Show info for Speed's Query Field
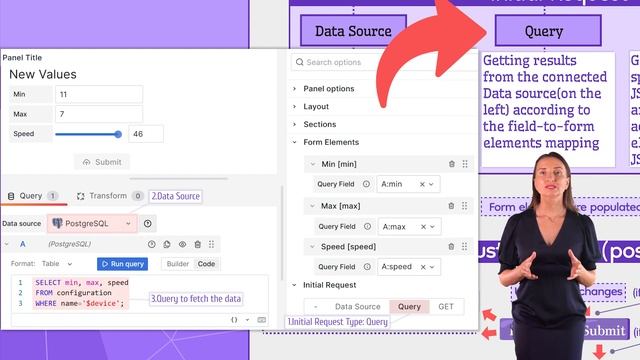 point(367,267)
